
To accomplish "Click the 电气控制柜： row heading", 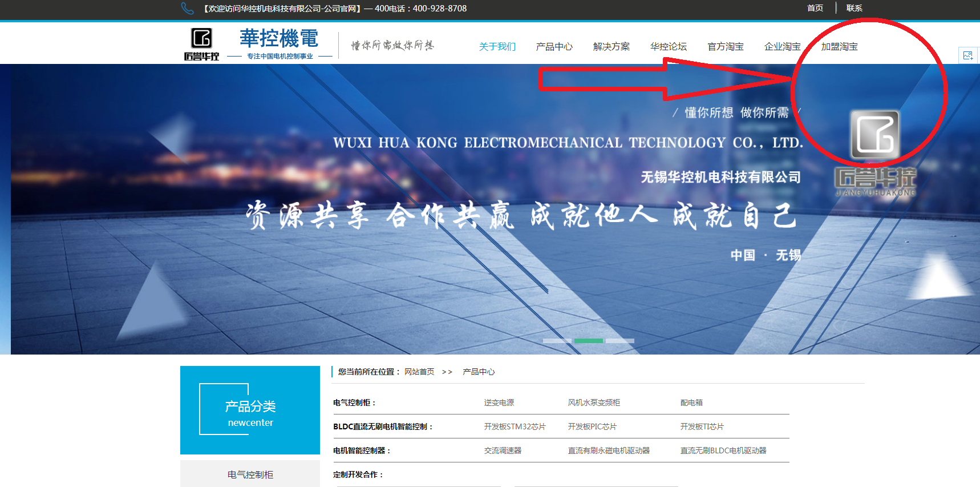I will point(354,403).
